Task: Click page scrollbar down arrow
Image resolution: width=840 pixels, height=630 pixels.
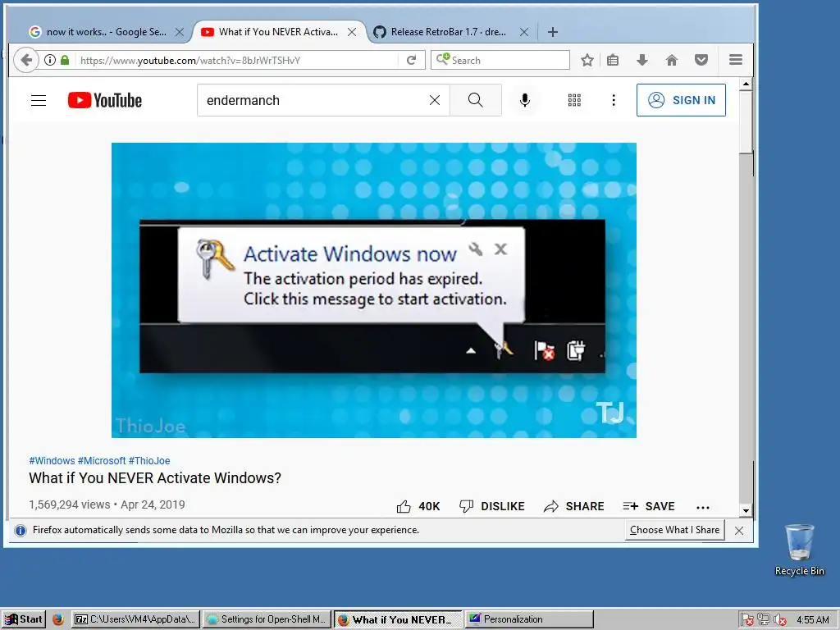Action: pyautogui.click(x=746, y=510)
